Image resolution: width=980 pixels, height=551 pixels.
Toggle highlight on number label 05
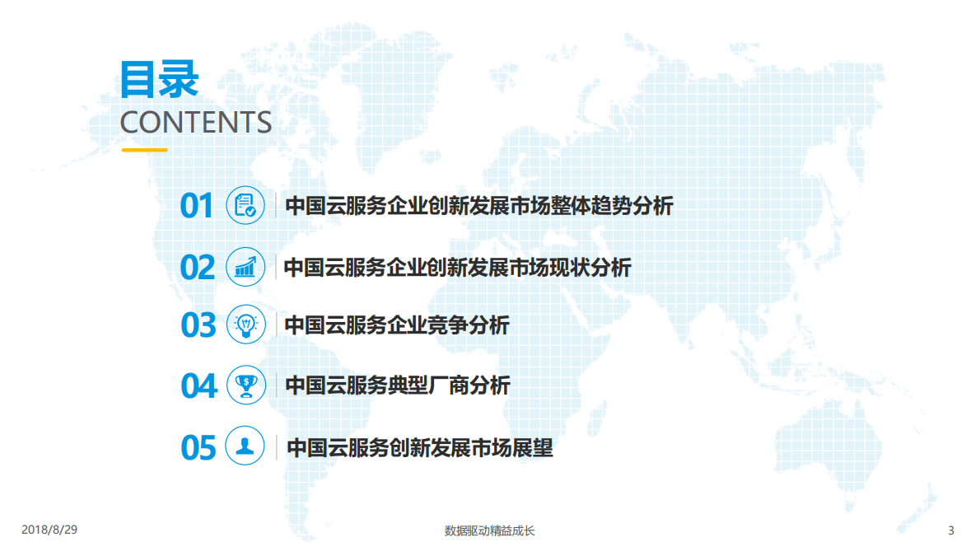click(197, 443)
